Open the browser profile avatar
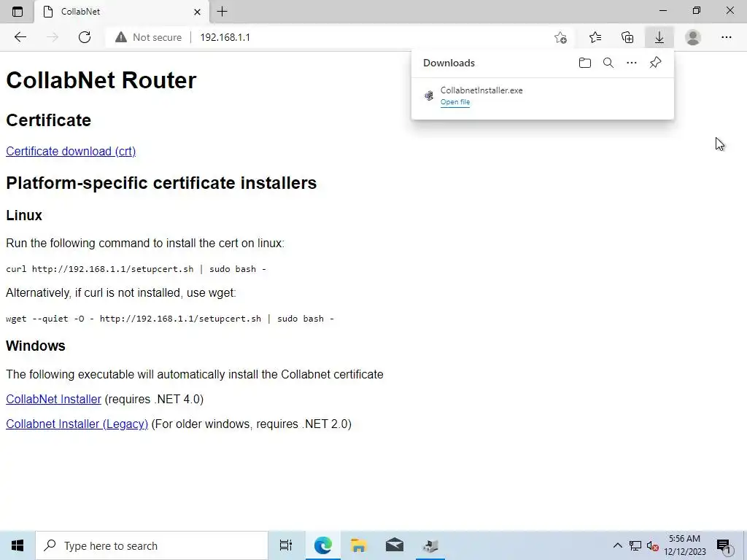Screen dimensions: 747x560 pyautogui.click(x=693, y=37)
